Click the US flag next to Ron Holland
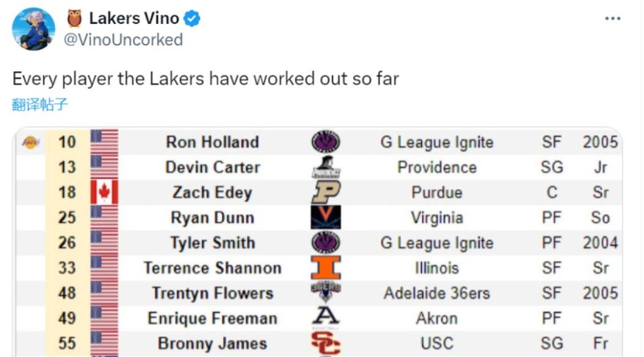This screenshot has height=357, width=644. (104, 142)
